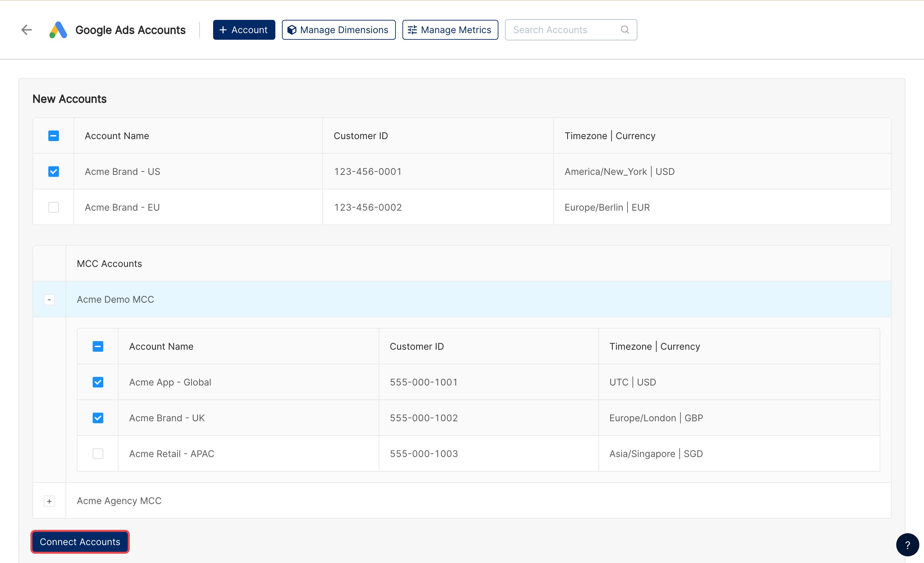This screenshot has height=563, width=924.
Task: Click customer ID 555-000-1001
Action: [x=424, y=382]
